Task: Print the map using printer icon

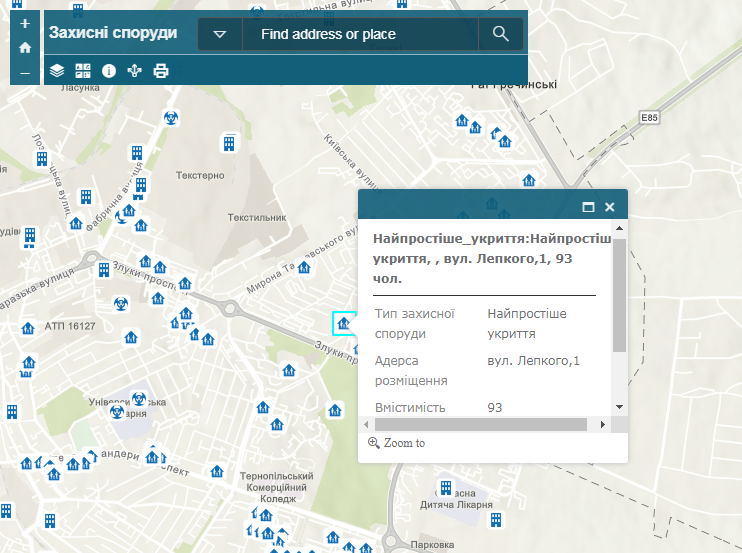Action: [161, 71]
